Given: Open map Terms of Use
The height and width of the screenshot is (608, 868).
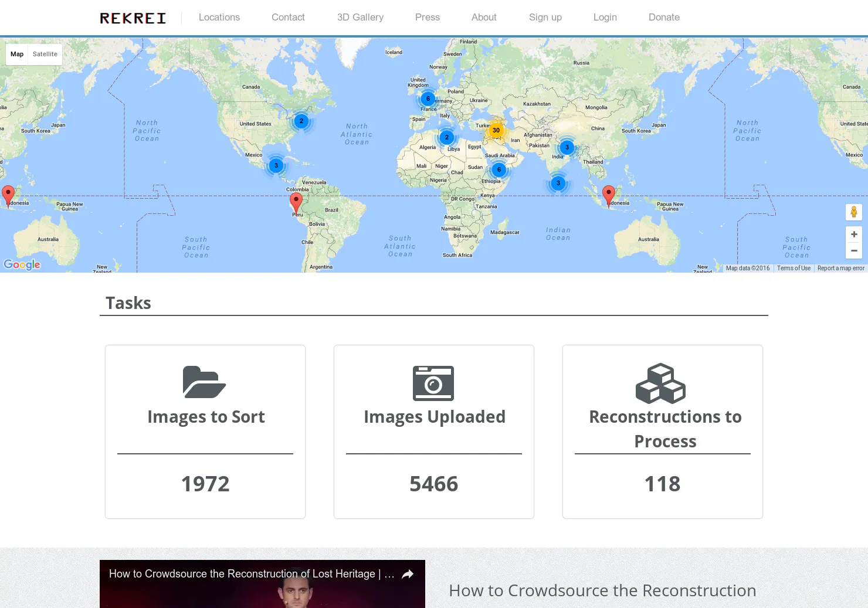Looking at the screenshot, I should click(x=794, y=269).
